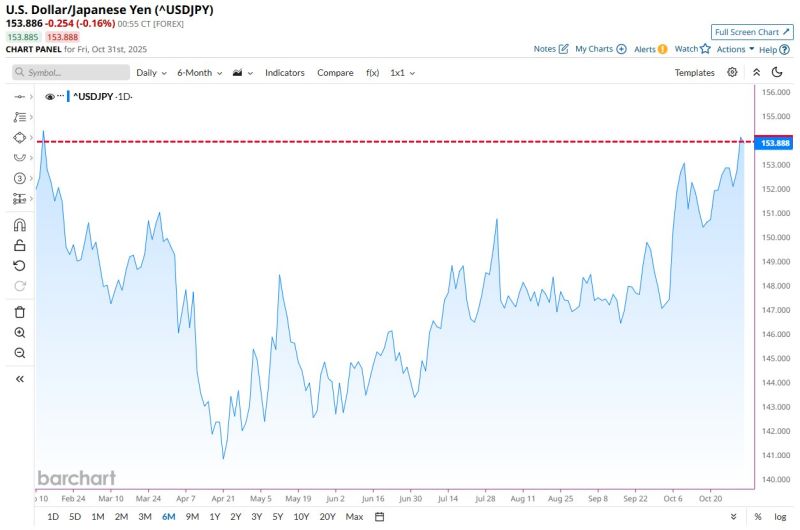Select the 1Y time range

point(215,517)
